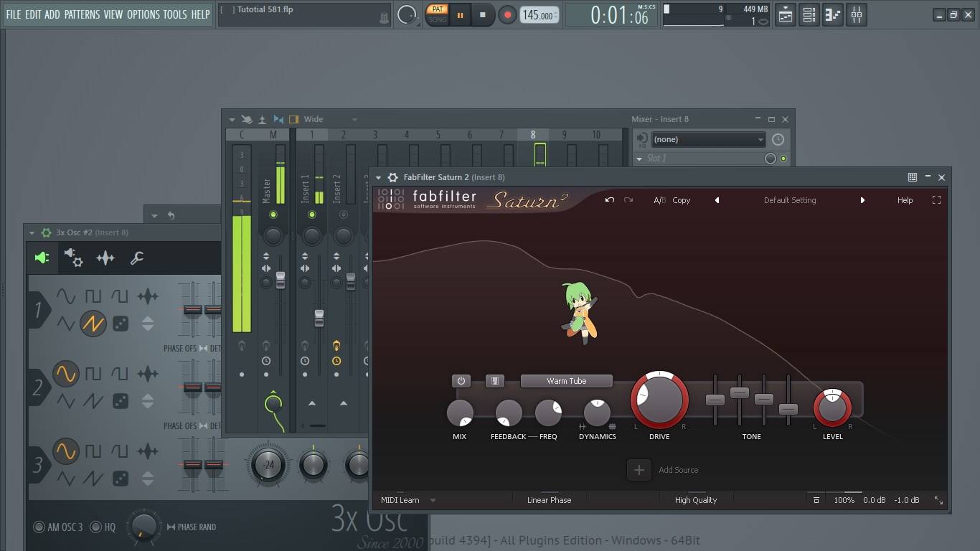980x551 pixels.
Task: Open Warm Tube style selector
Action: coord(567,381)
